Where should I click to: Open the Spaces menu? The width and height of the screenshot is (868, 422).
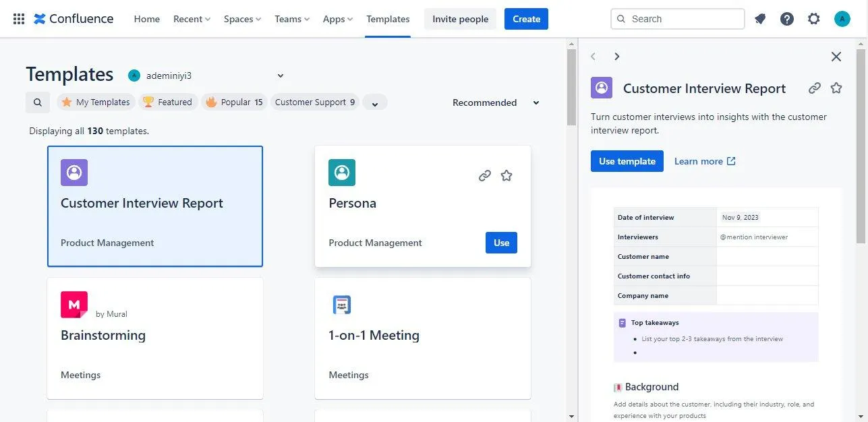pyautogui.click(x=242, y=19)
